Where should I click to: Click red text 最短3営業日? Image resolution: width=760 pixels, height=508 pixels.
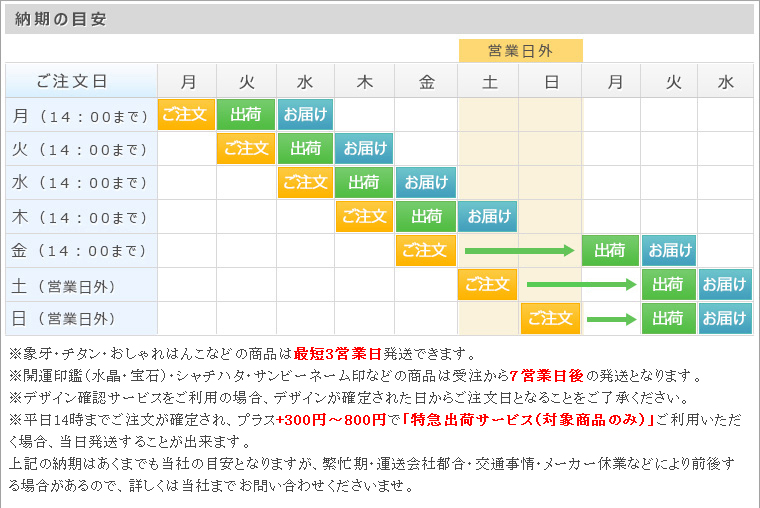pos(338,354)
